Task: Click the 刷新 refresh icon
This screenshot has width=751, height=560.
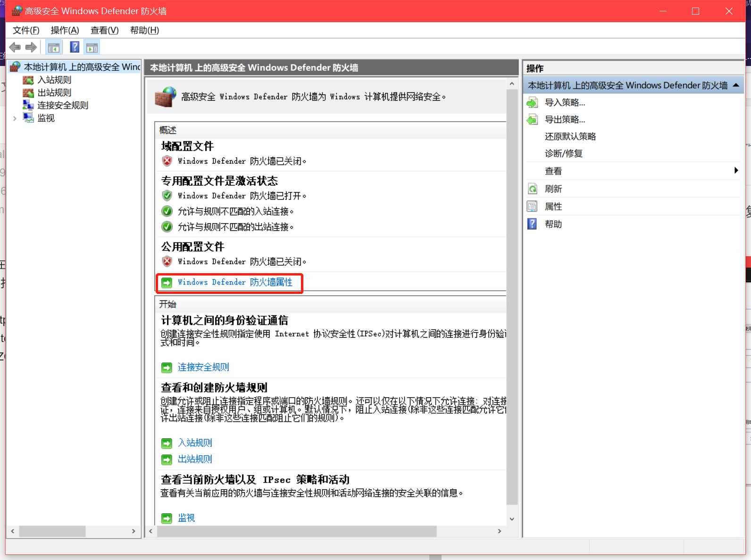Action: click(532, 189)
